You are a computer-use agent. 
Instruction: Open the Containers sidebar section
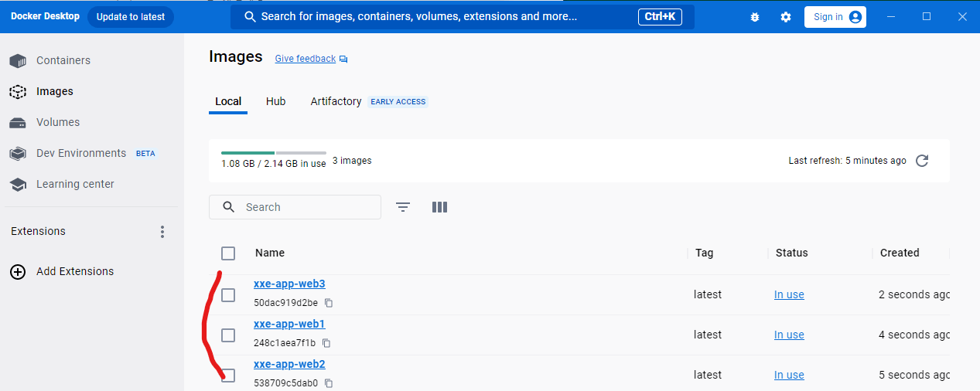63,60
